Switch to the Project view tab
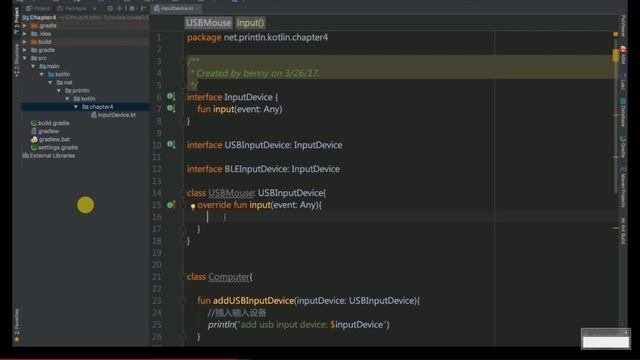Screen dimensions: 640x360 38,8
